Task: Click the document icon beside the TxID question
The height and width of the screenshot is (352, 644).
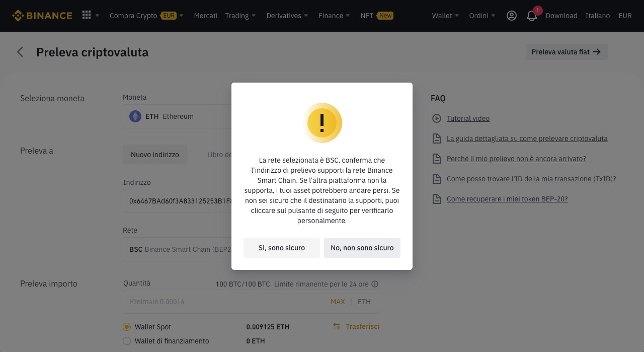Action: click(x=436, y=179)
